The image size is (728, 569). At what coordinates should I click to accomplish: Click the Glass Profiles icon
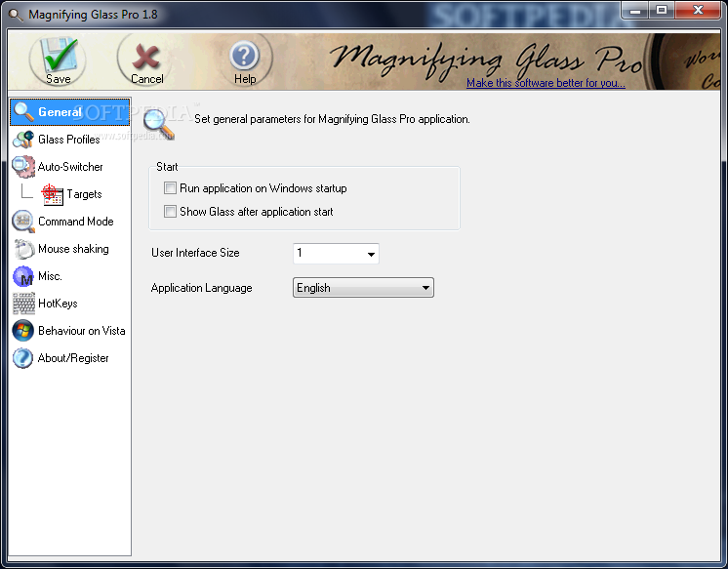click(23, 140)
